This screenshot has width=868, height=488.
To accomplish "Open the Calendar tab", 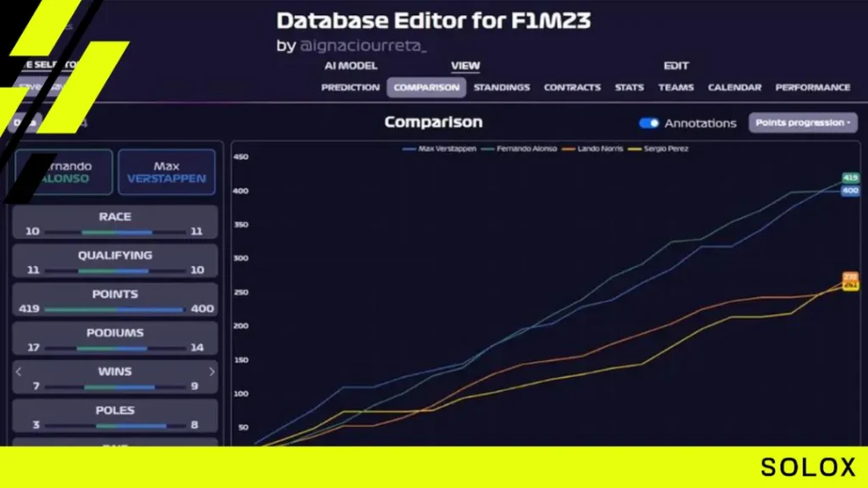I will tap(734, 87).
